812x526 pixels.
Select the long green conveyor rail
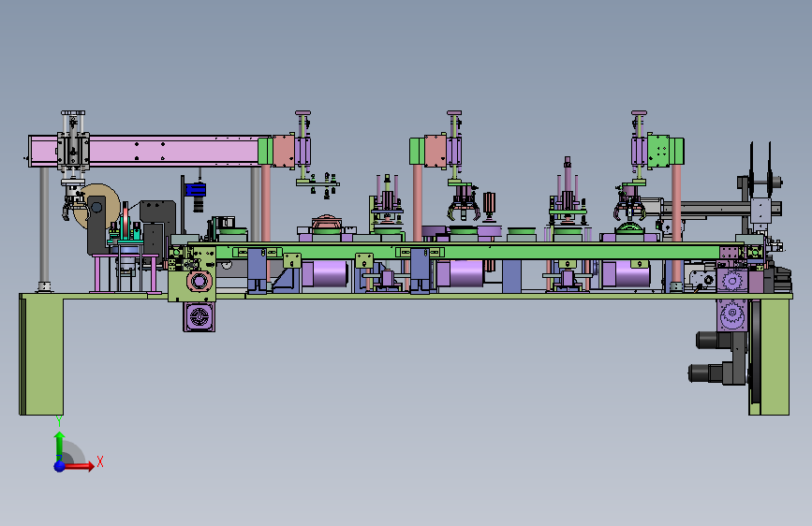pos(466,252)
